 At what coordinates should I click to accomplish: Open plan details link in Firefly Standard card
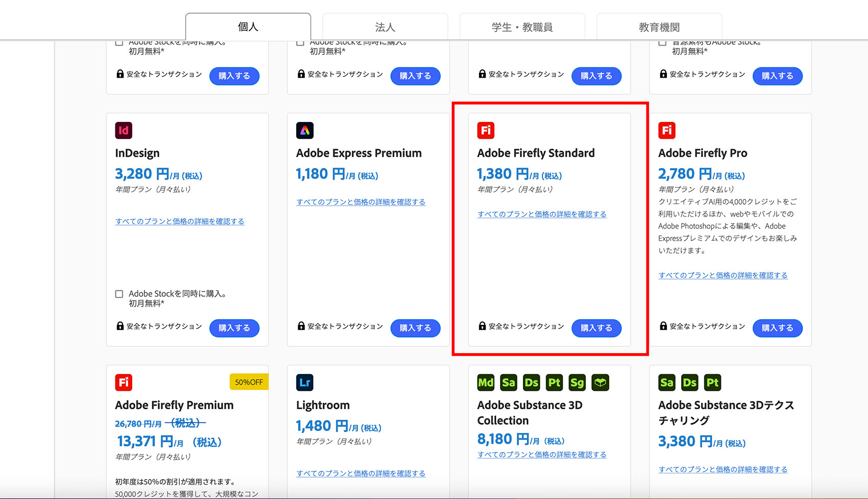pyautogui.click(x=542, y=214)
